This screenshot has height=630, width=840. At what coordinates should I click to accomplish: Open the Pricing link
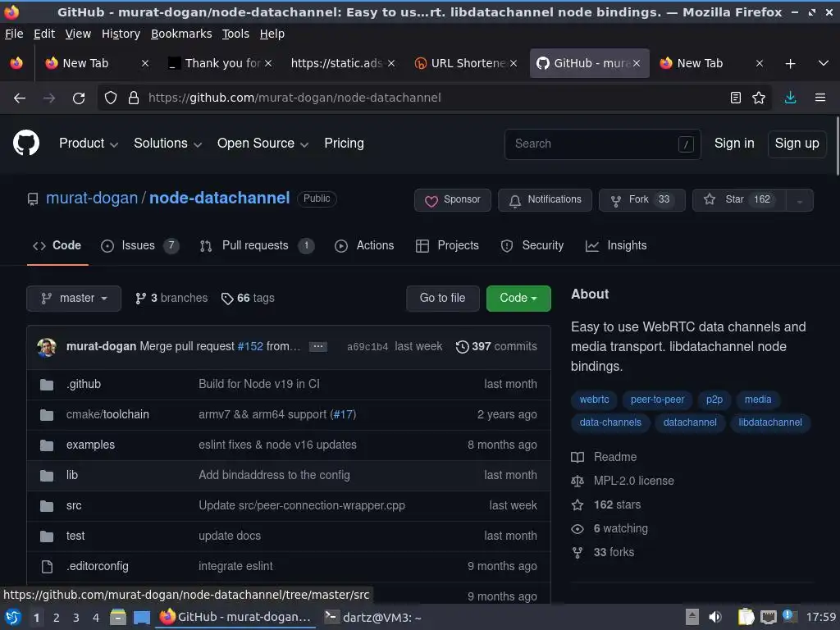click(344, 144)
